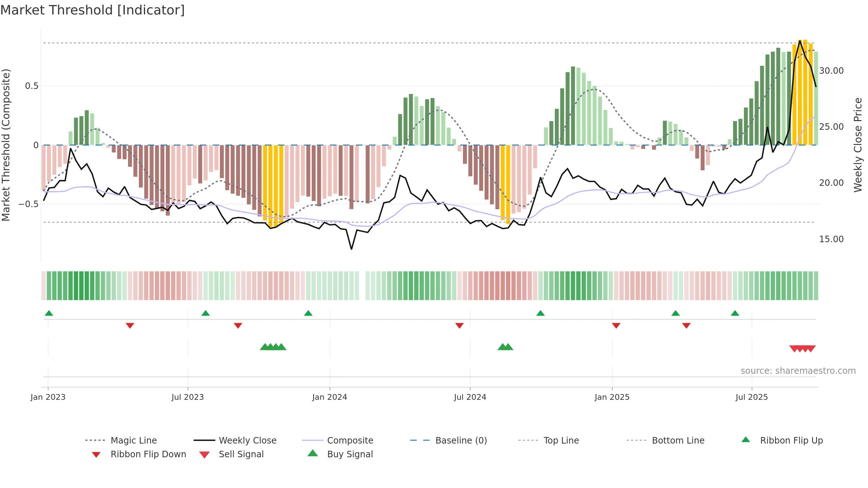The height and width of the screenshot is (488, 868).
Task: Click the Ribbon Flip Down marker in Sep 2023
Action: [238, 326]
